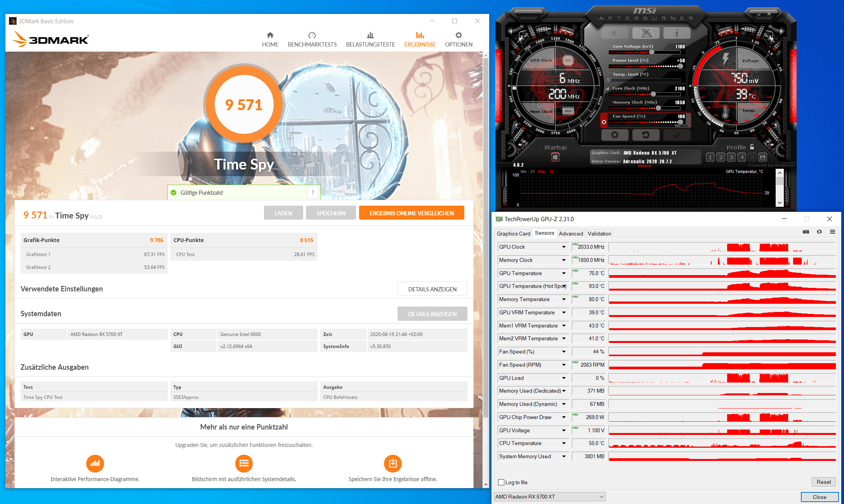Open the Home section in 3DMark
The image size is (844, 504).
click(x=270, y=40)
